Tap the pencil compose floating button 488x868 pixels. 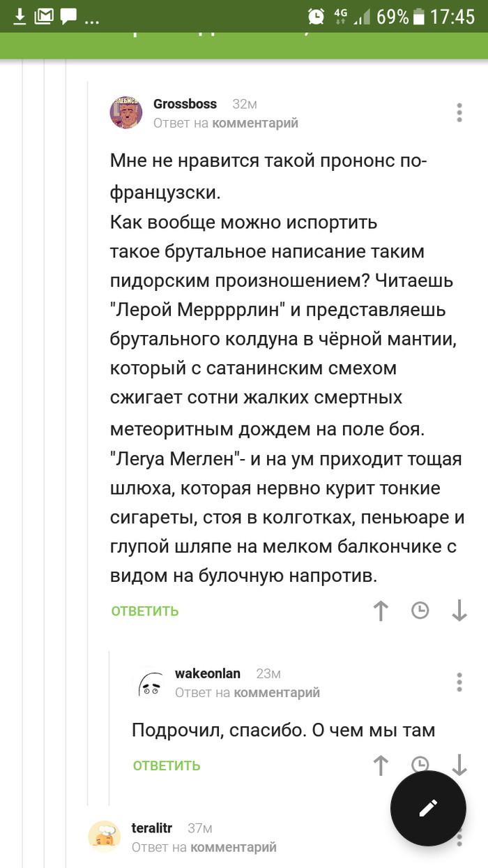coord(429,808)
